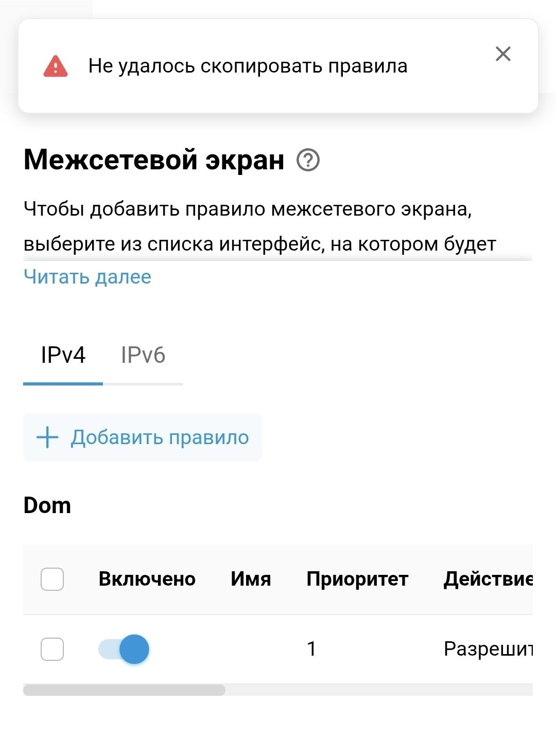Click the plus icon beside Добавить правило
This screenshot has height=756, width=556.
[47, 437]
